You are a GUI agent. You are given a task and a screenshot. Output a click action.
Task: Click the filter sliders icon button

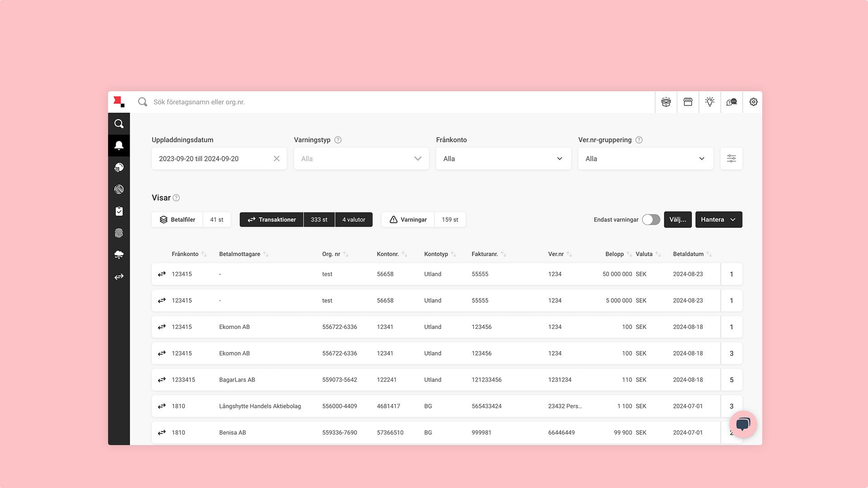[731, 159]
